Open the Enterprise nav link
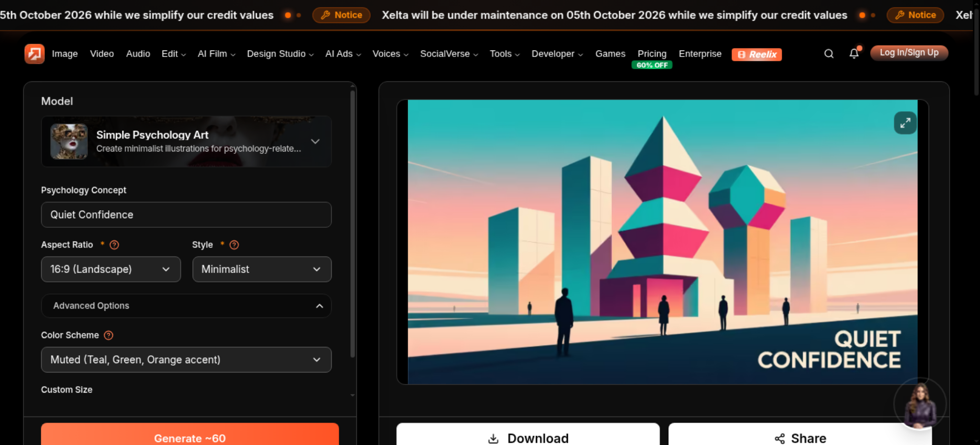Image resolution: width=980 pixels, height=445 pixels. (700, 54)
